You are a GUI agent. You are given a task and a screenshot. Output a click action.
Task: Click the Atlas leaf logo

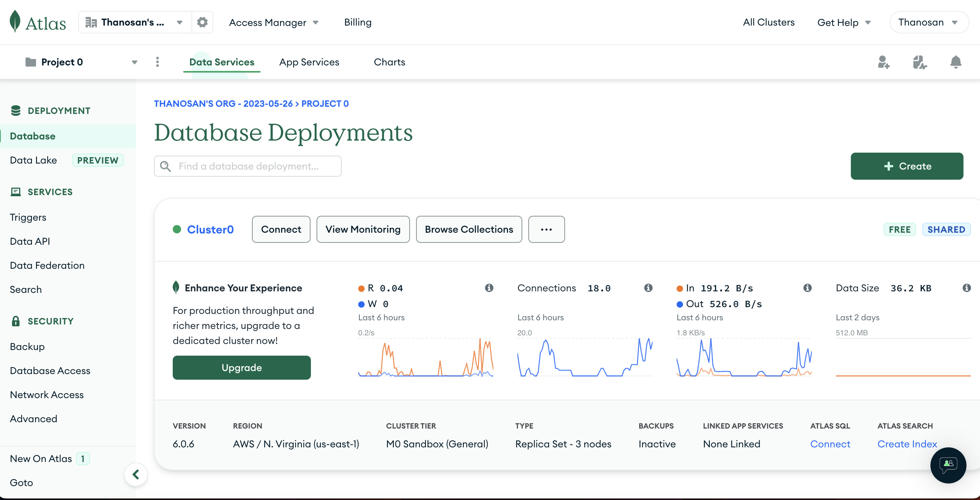click(15, 22)
